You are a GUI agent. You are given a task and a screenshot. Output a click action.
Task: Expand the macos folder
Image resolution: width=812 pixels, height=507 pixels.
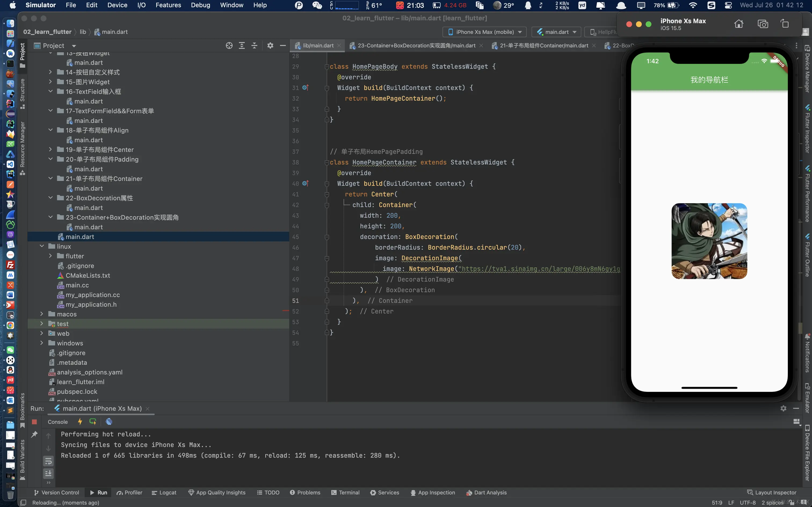point(42,314)
